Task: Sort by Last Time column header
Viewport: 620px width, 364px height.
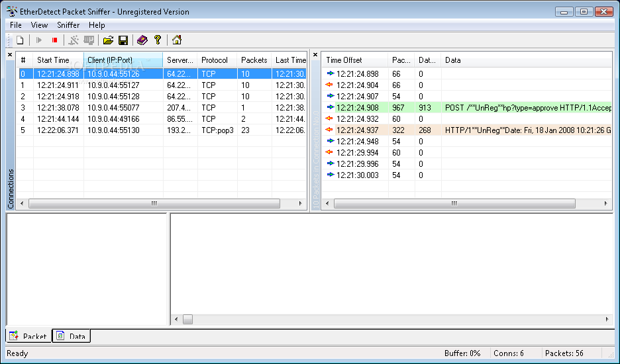Action: click(x=289, y=60)
